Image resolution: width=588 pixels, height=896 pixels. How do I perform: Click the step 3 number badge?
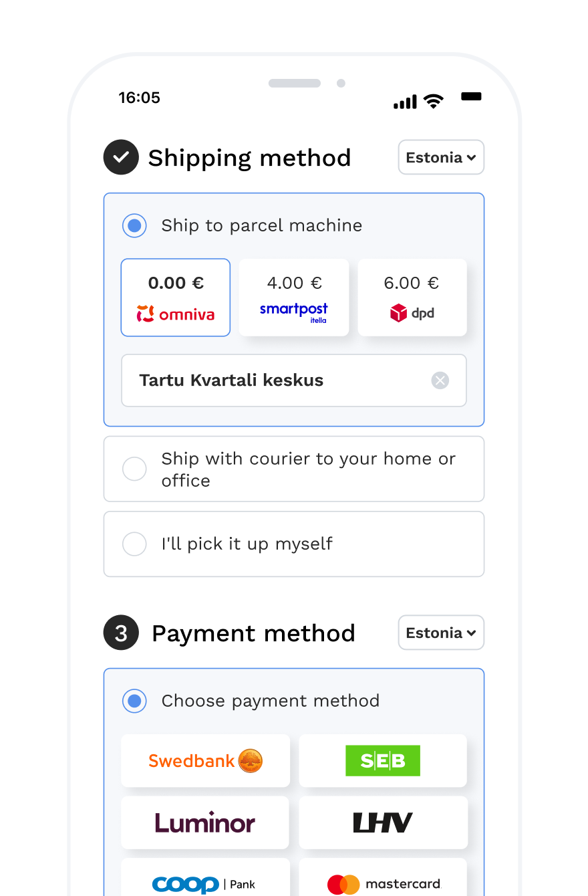coord(121,633)
